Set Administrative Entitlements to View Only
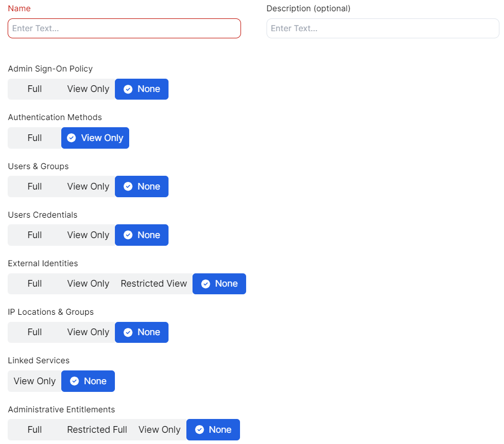This screenshot has height=444, width=504. click(x=159, y=430)
